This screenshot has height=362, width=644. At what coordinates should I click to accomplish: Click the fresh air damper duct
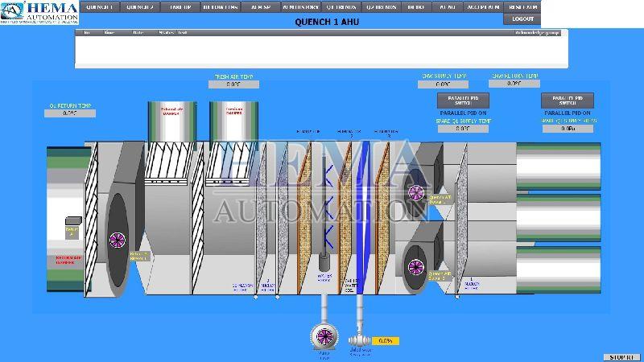pos(233,121)
